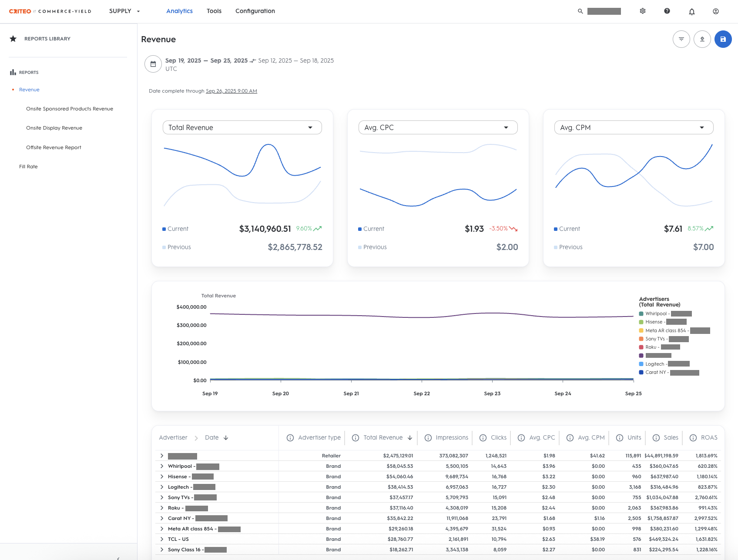Click the -3.50% CPC change indicator

[x=503, y=229]
